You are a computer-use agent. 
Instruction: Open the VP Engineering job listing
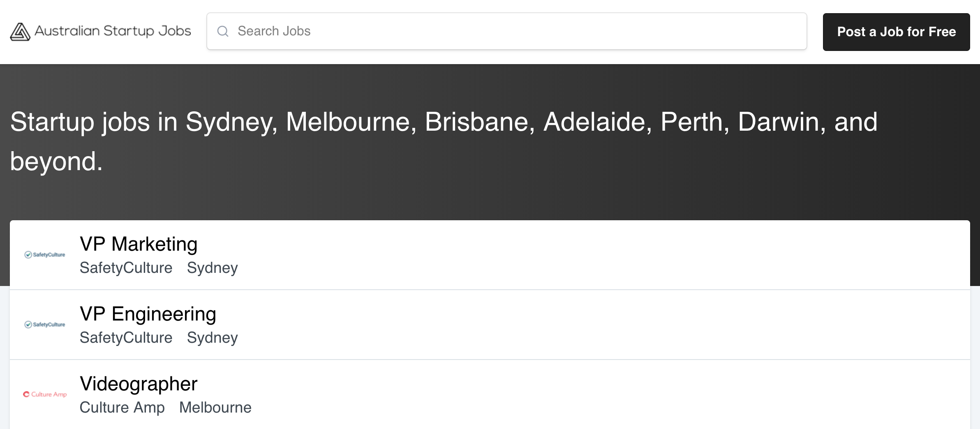click(148, 313)
